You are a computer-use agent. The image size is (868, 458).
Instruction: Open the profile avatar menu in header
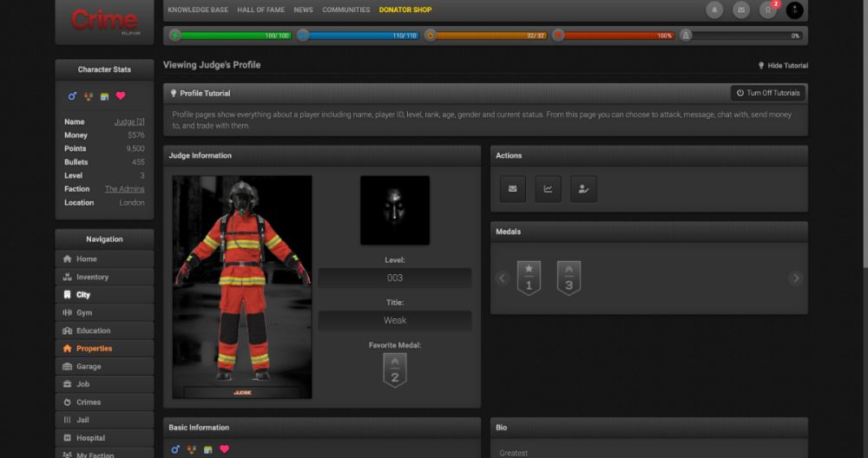point(794,10)
